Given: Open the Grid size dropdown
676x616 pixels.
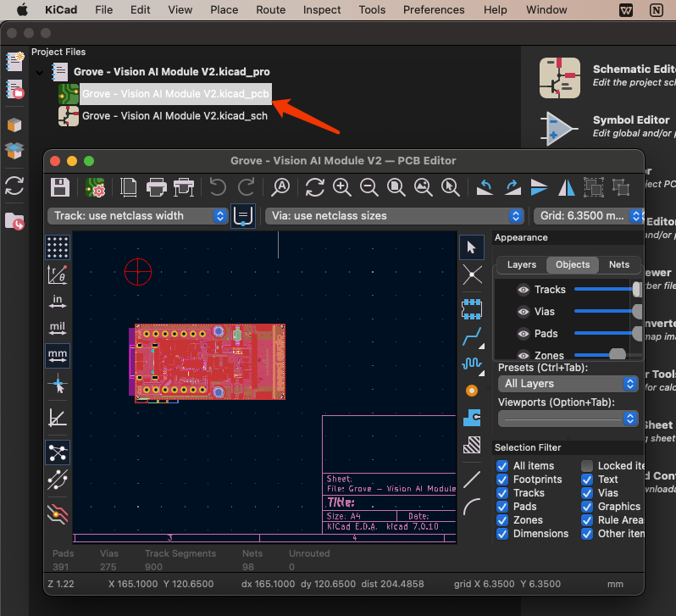Looking at the screenshot, I should tap(589, 216).
